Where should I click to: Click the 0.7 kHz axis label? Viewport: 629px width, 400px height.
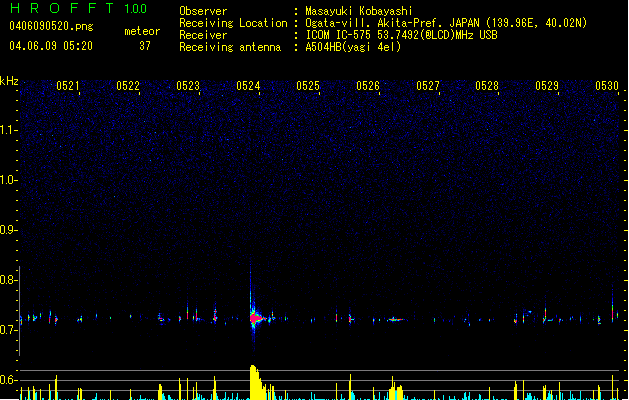(x=8, y=330)
